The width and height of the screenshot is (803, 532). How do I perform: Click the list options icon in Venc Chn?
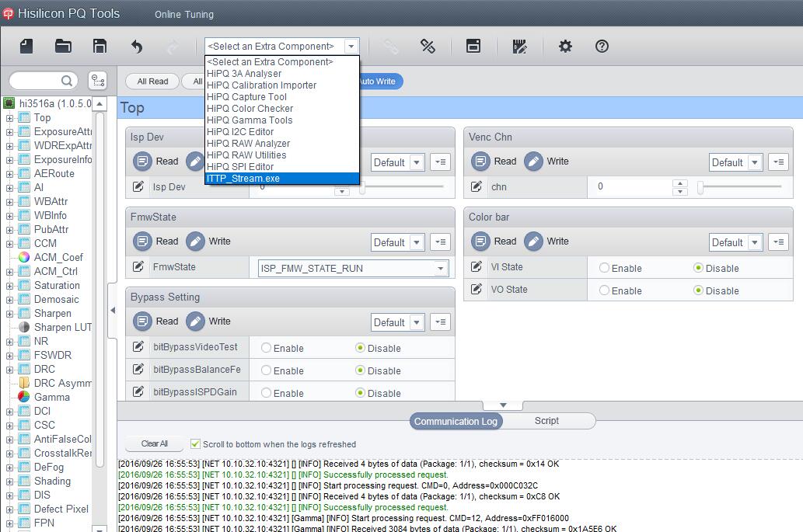pos(778,162)
